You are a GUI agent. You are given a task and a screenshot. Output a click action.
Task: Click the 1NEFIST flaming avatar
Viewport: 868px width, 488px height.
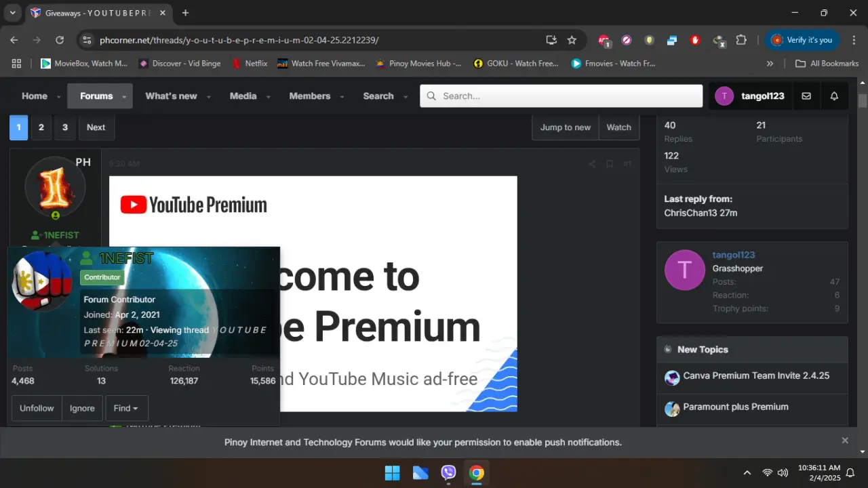point(55,187)
